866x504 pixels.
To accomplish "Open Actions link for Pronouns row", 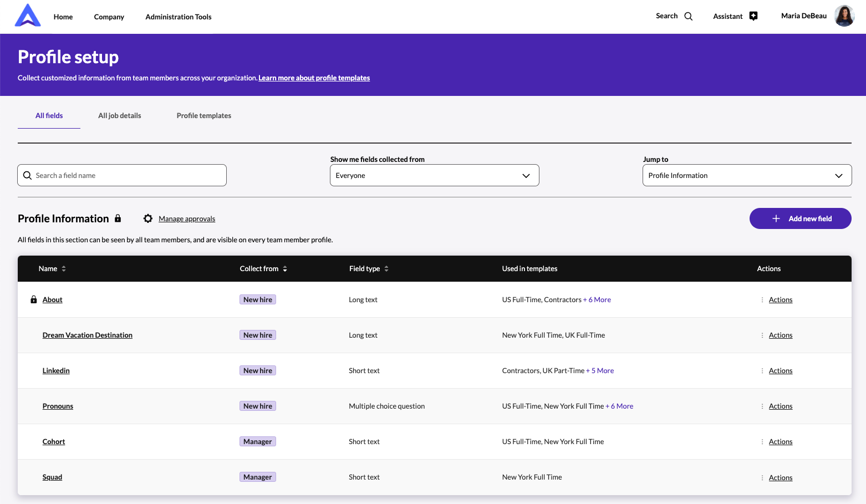I will point(781,406).
